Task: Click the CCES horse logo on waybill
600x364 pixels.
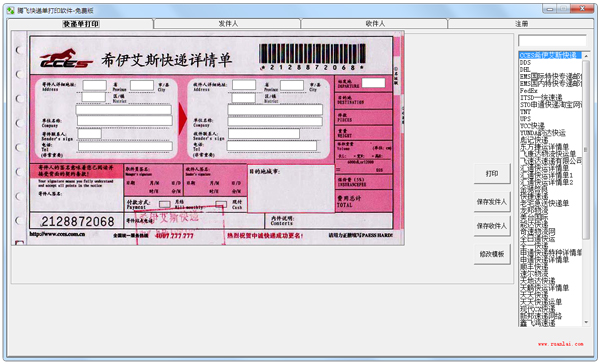Action: pyautogui.click(x=66, y=58)
